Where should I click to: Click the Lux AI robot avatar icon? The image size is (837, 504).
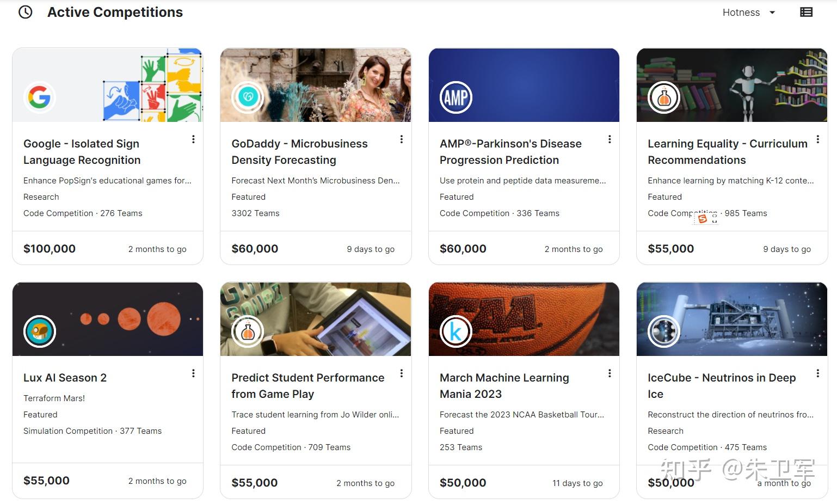coord(40,331)
